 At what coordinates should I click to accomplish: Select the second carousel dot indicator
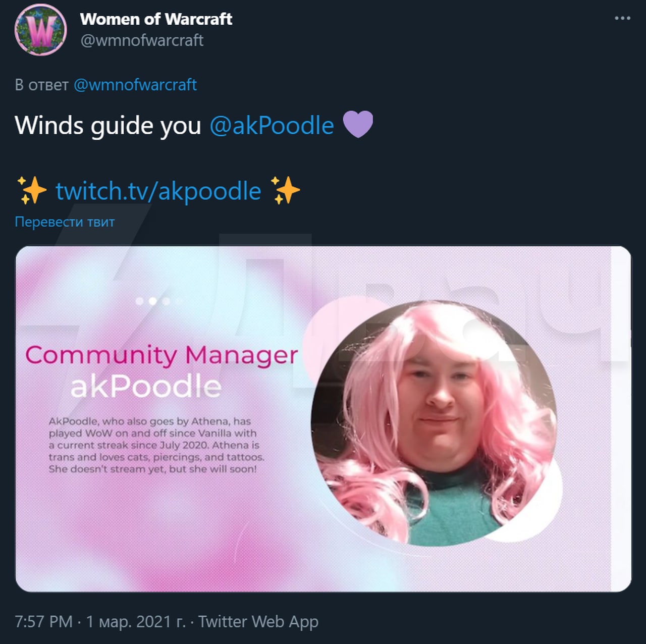click(152, 301)
